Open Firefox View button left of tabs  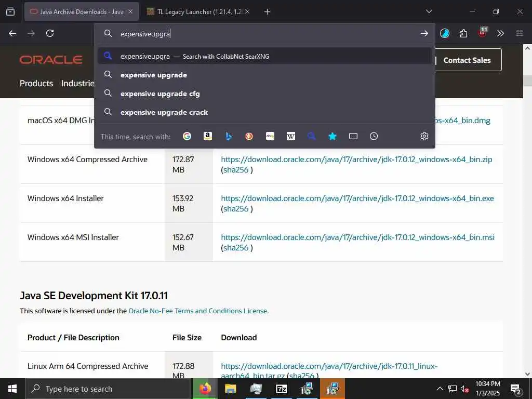click(10, 12)
